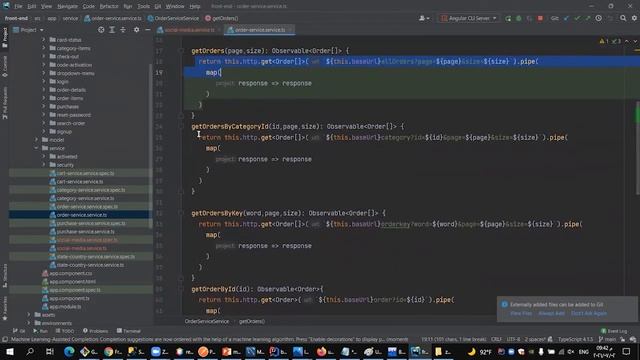Open app.module.ts in project tree
Screen dimensions: 640x360
(x=65, y=307)
